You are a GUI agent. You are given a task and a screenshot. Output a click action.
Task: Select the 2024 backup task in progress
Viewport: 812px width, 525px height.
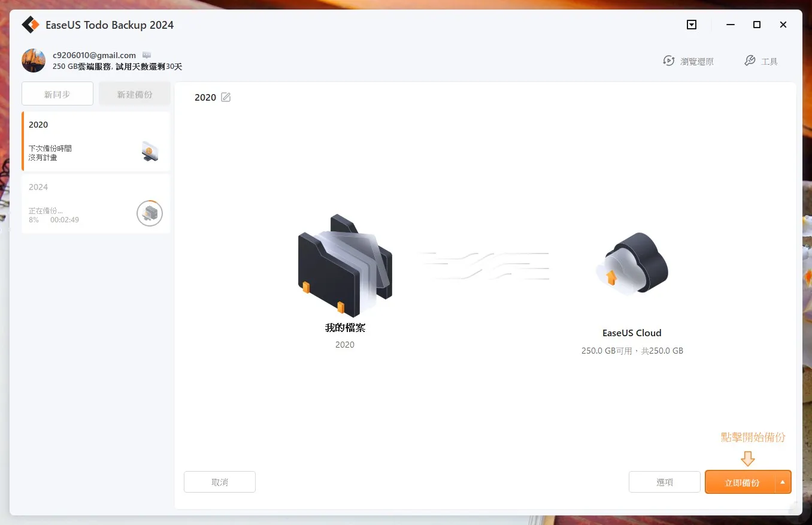(96, 204)
